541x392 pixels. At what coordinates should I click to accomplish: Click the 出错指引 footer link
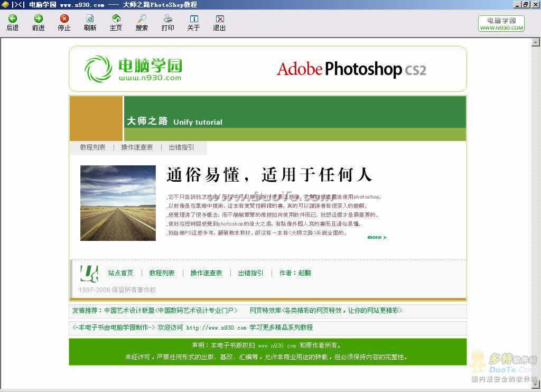pyautogui.click(x=250, y=273)
